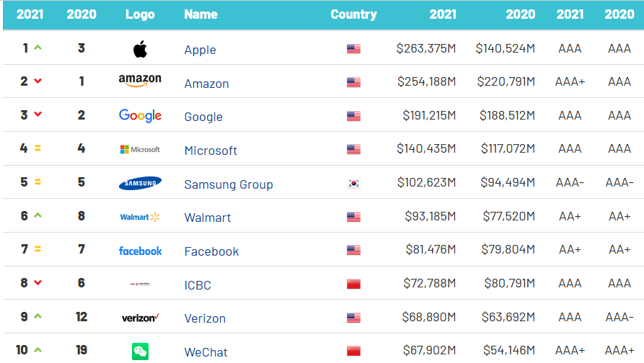The width and height of the screenshot is (644, 363).
Task: Click the Amazon logo image
Action: coord(140,81)
